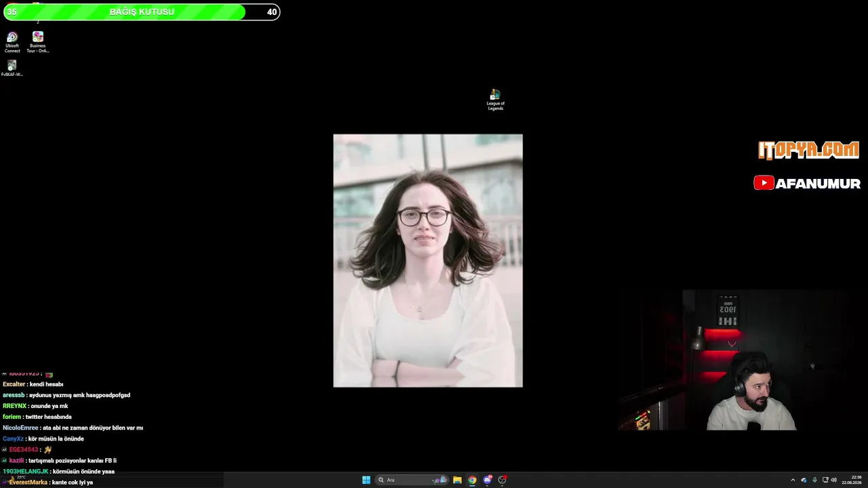Click the BAĞIŞ KUTUSU donation progress bar

(x=142, y=12)
